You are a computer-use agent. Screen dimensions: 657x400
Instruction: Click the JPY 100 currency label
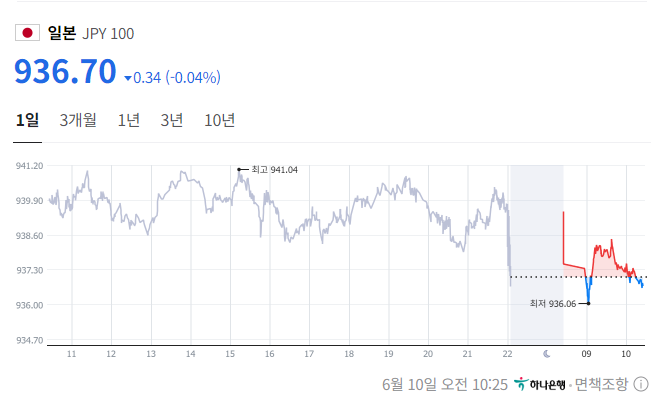click(108, 34)
